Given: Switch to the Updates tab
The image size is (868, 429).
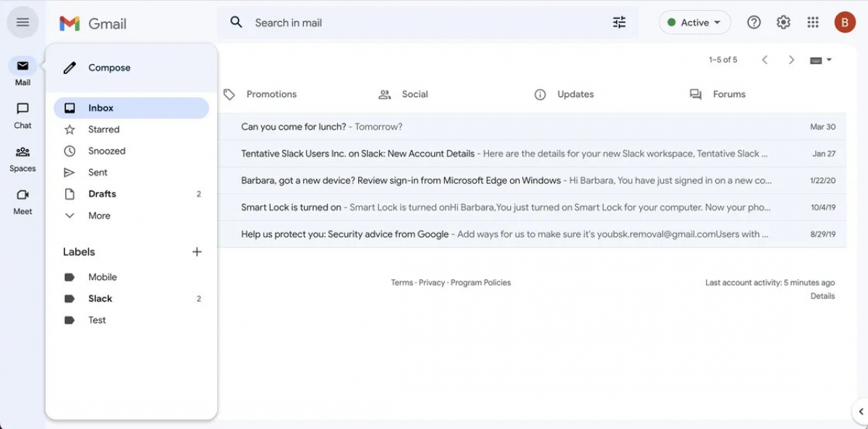Looking at the screenshot, I should (564, 94).
